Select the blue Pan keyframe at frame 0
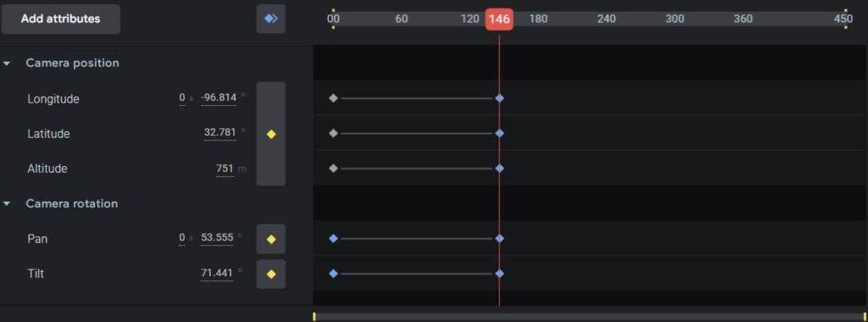 point(332,238)
